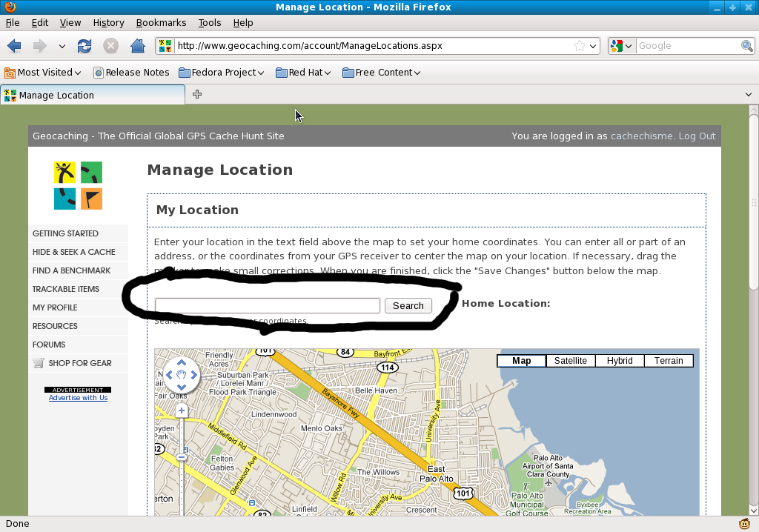Image resolution: width=759 pixels, height=532 pixels.
Task: Click the map hand recenter icon
Action: (182, 375)
